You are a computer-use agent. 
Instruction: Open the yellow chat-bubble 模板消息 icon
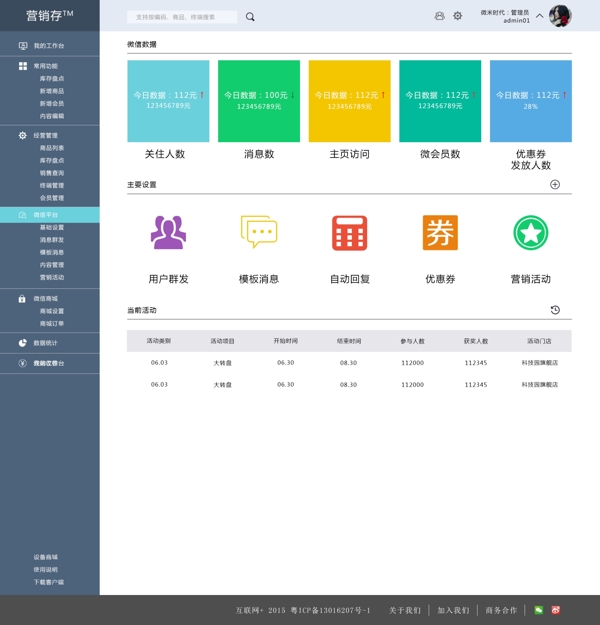259,232
